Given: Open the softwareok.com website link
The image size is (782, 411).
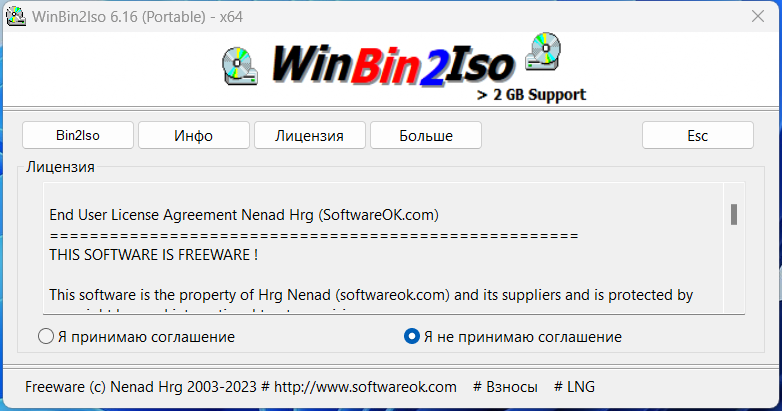Looking at the screenshot, I should point(365,387).
